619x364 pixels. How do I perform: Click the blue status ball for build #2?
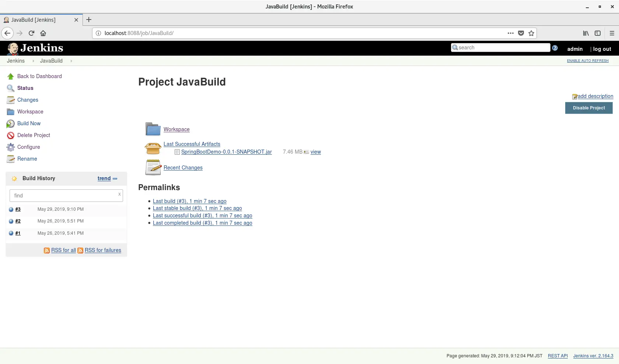(11, 221)
